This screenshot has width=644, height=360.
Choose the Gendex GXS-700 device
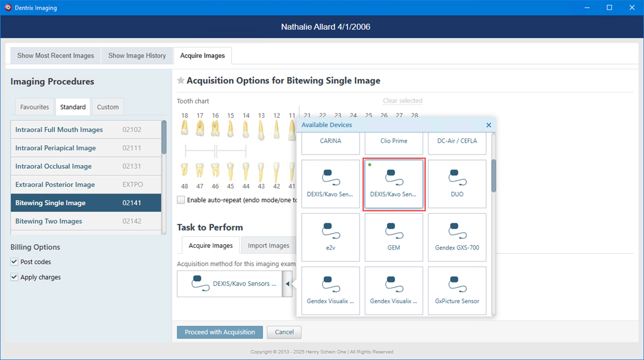pos(457,238)
